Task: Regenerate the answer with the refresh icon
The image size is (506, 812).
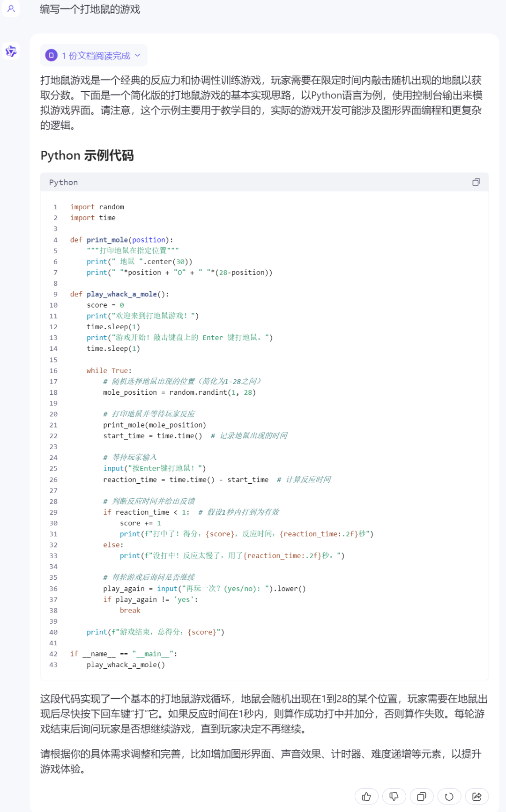Action: click(x=449, y=796)
